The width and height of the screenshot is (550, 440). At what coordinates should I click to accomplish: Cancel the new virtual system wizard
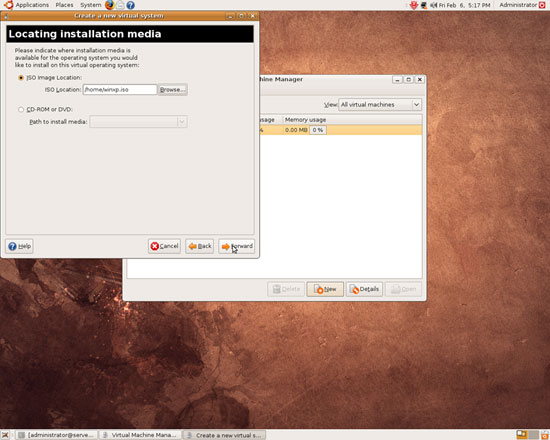[x=164, y=246]
